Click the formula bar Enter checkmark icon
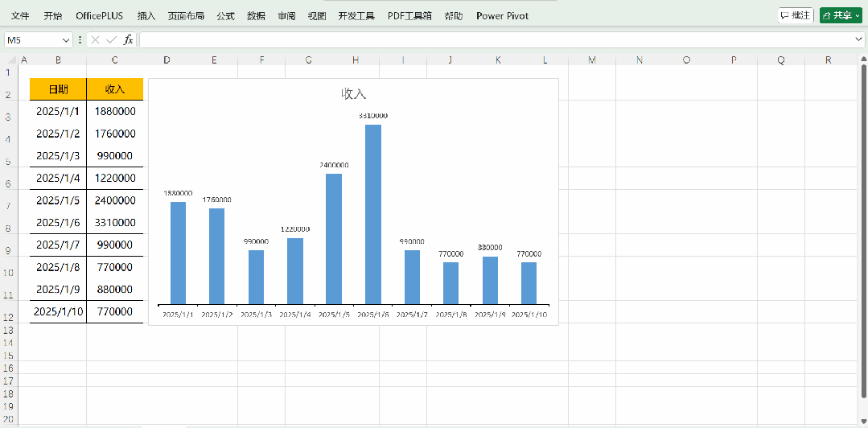868x428 pixels. tap(111, 39)
